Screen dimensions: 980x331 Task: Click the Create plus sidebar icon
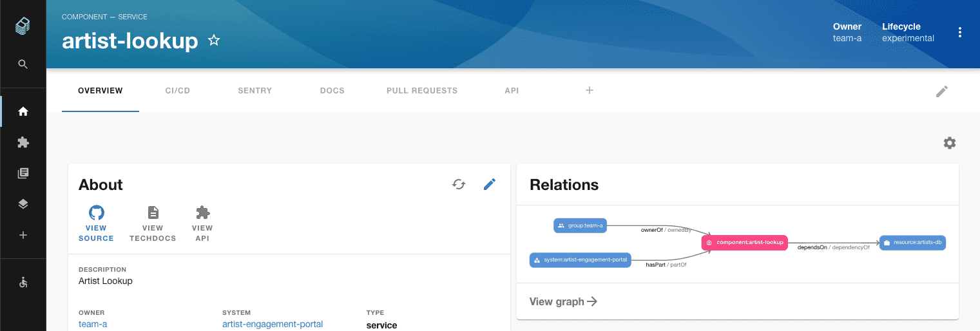tap(23, 235)
